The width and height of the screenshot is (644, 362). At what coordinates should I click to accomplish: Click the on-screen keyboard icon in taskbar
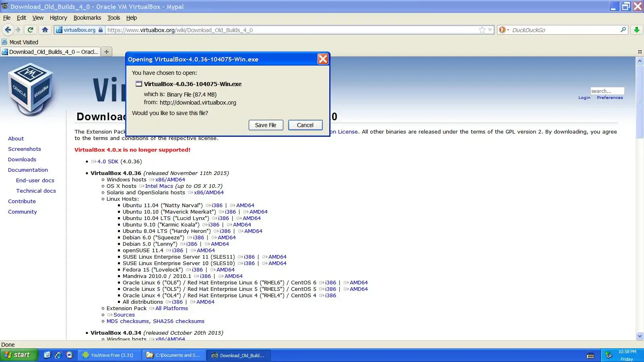click(x=590, y=356)
